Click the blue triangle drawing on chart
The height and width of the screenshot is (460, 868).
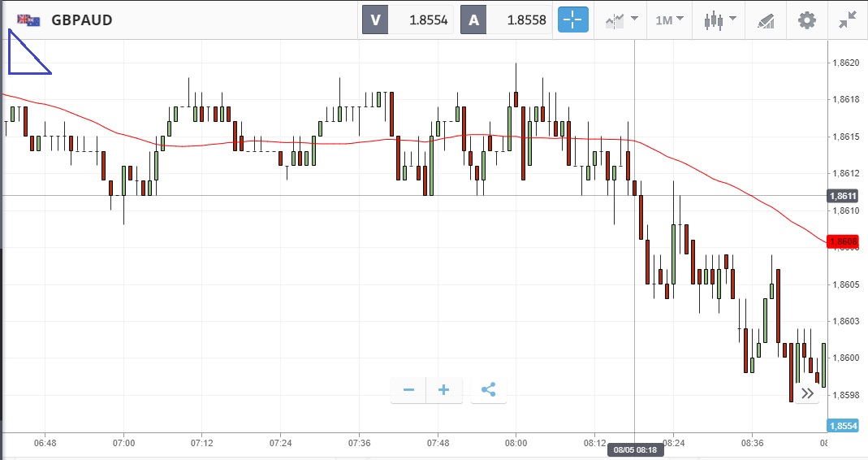tap(24, 57)
